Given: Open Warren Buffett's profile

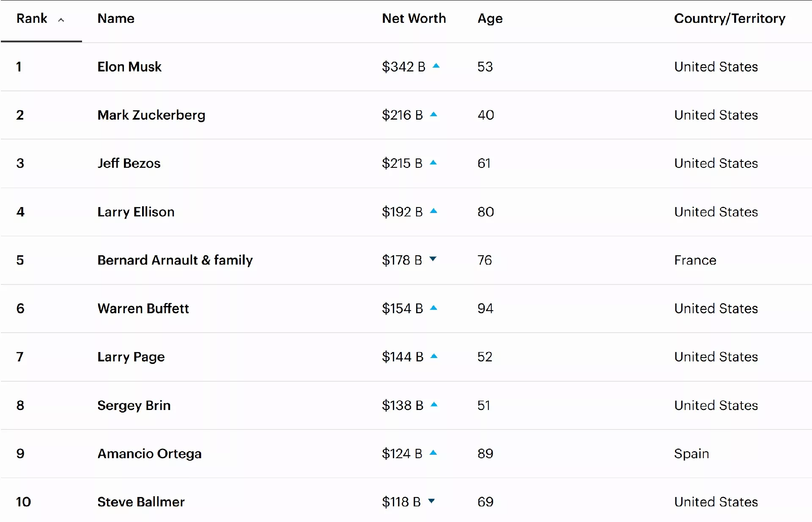Looking at the screenshot, I should tap(143, 309).
